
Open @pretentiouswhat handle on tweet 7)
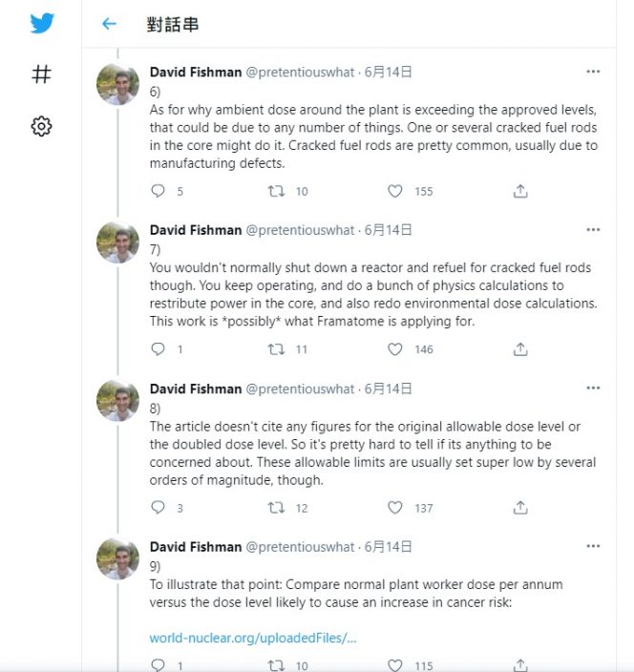point(300,231)
